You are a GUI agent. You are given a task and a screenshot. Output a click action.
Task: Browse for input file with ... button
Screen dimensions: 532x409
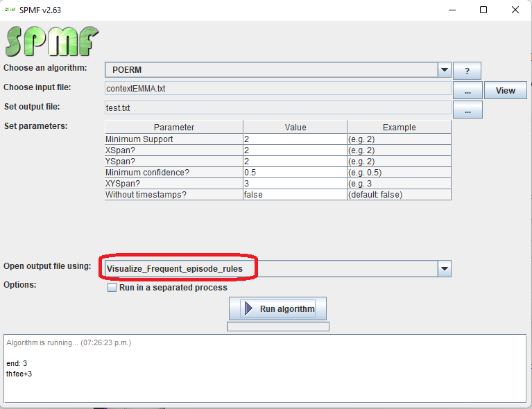[x=467, y=90]
